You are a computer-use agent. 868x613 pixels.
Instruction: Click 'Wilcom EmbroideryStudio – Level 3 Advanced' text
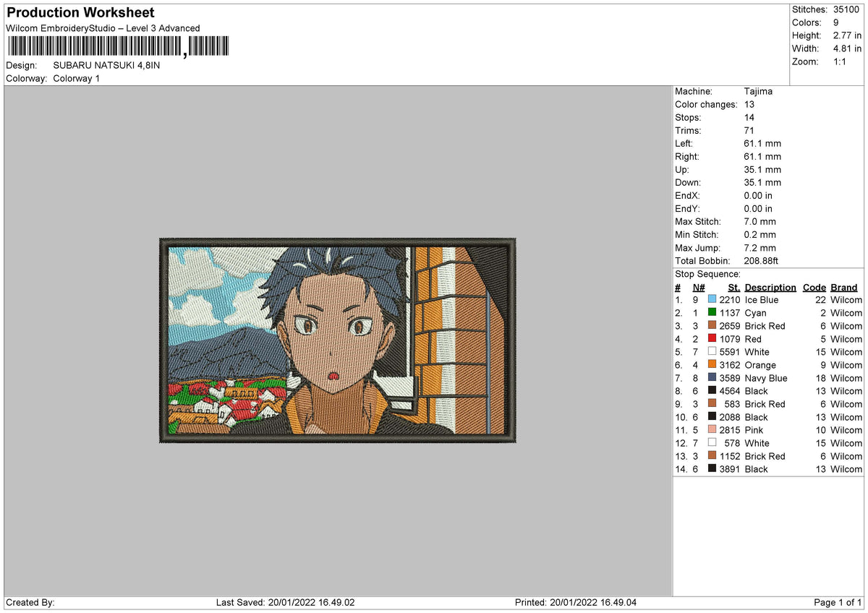(x=103, y=28)
